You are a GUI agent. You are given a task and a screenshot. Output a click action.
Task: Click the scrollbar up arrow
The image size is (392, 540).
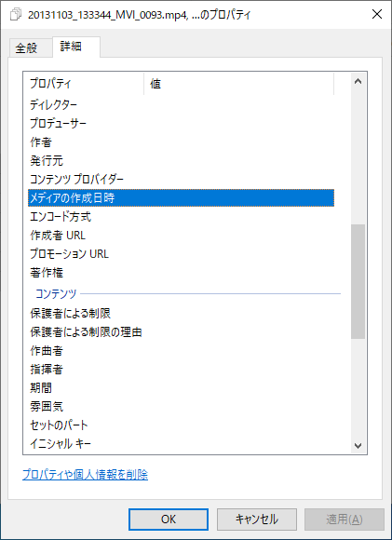click(358, 82)
